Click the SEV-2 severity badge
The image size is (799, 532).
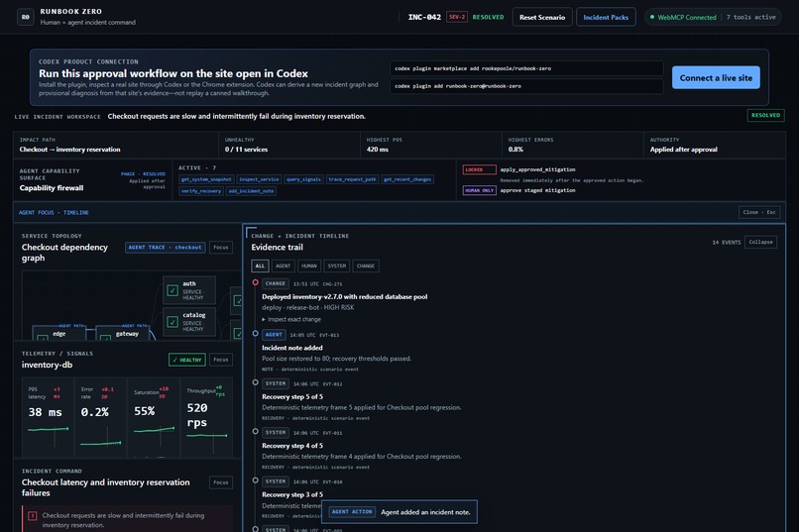[457, 17]
